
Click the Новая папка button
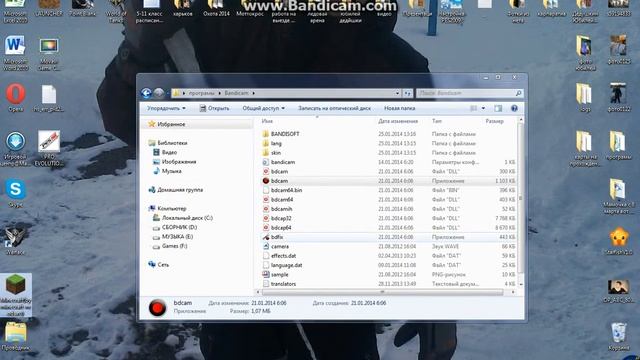coord(400,108)
